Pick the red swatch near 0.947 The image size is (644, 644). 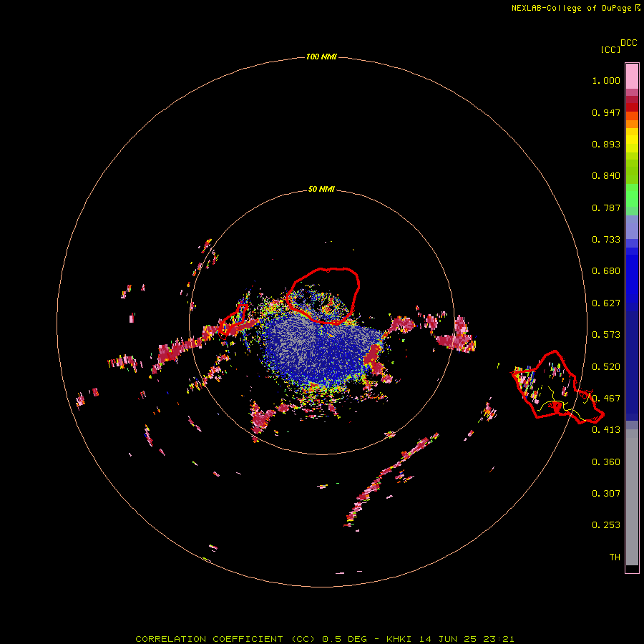(x=632, y=107)
